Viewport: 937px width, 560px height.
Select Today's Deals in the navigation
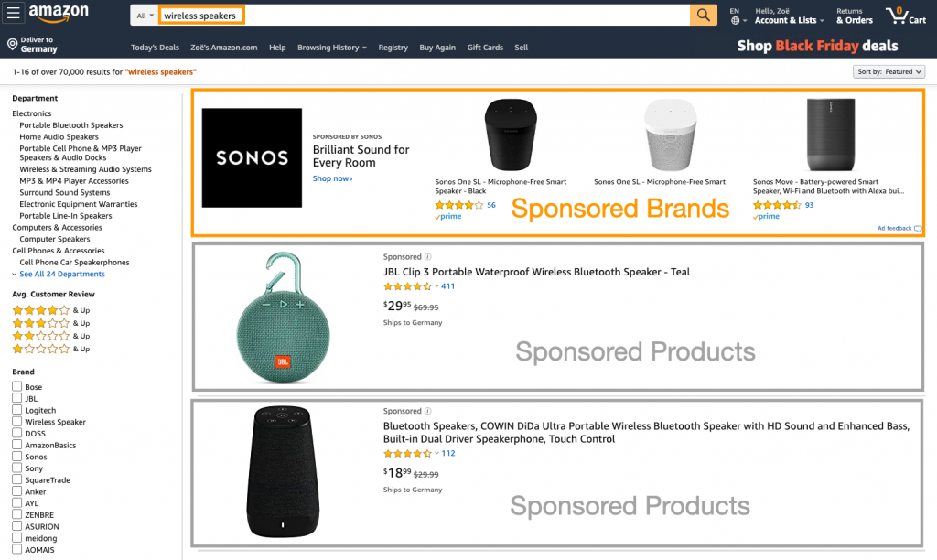click(155, 47)
